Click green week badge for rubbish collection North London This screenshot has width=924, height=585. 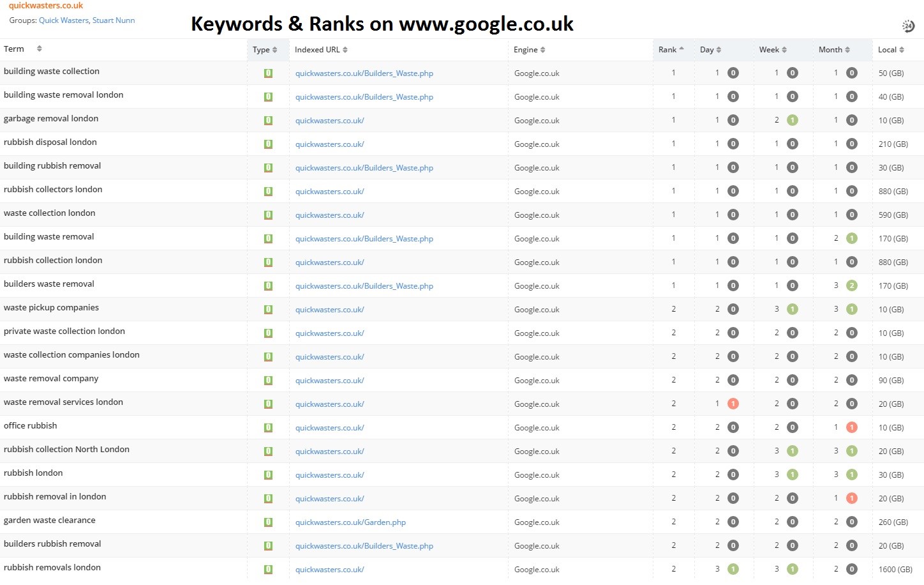(793, 451)
